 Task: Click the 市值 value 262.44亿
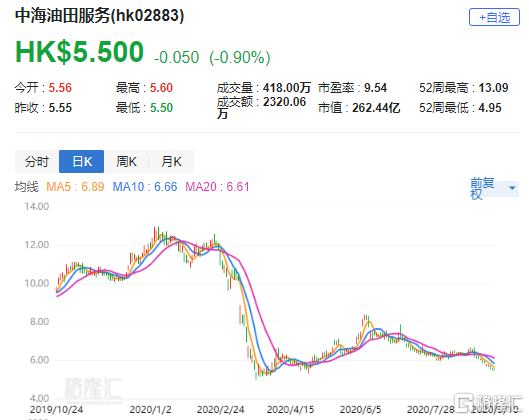click(376, 108)
